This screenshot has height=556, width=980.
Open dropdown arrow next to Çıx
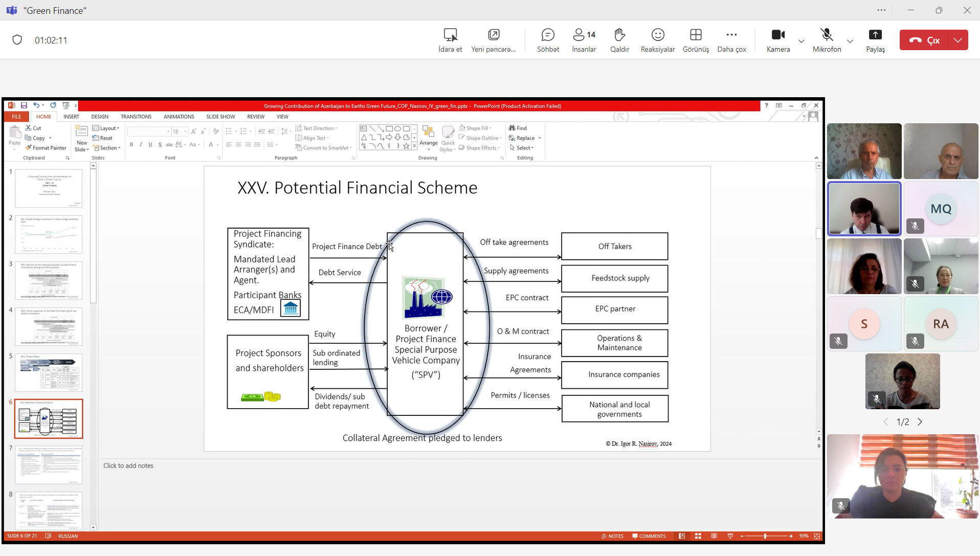[958, 40]
